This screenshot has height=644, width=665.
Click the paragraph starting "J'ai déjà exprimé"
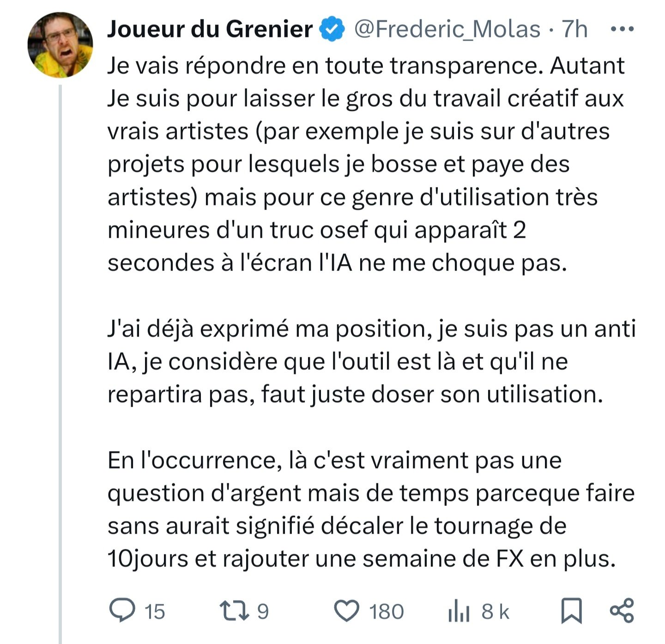point(372,361)
